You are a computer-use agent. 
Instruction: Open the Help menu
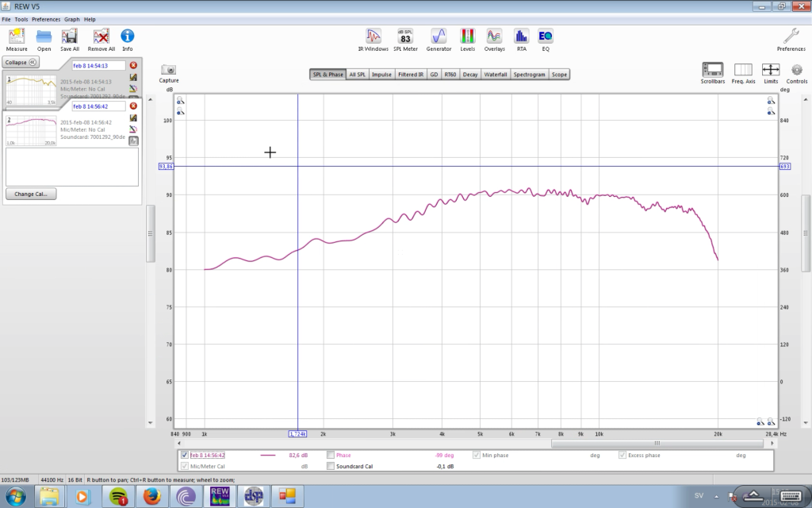[x=90, y=19]
